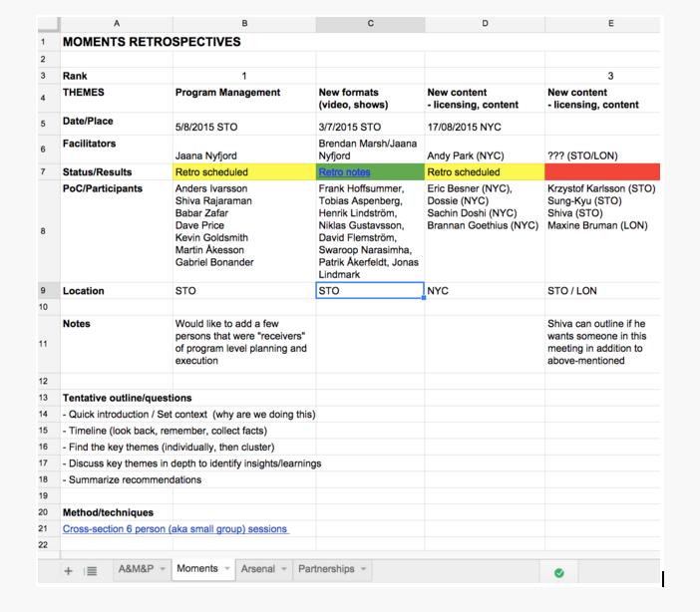The width and height of the screenshot is (700, 612).
Task: Click the Location label cell
Action: click(117, 291)
